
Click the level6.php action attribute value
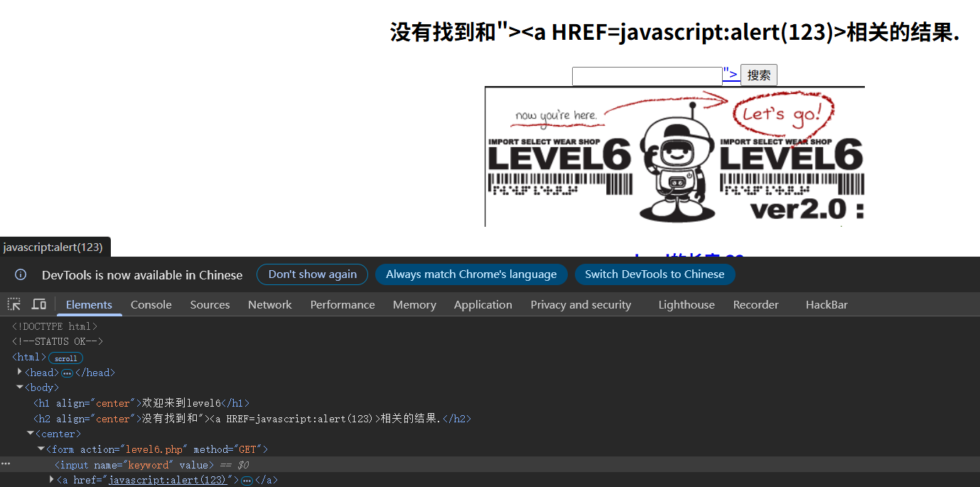coord(154,449)
